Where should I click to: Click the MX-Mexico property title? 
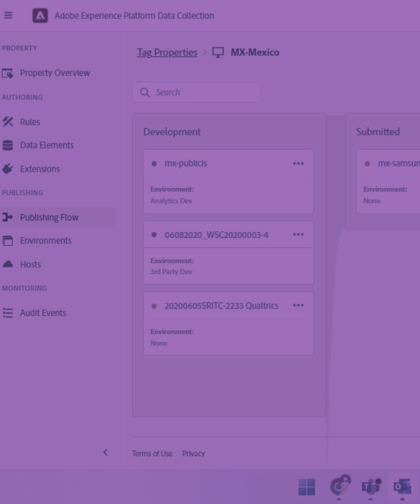[255, 52]
